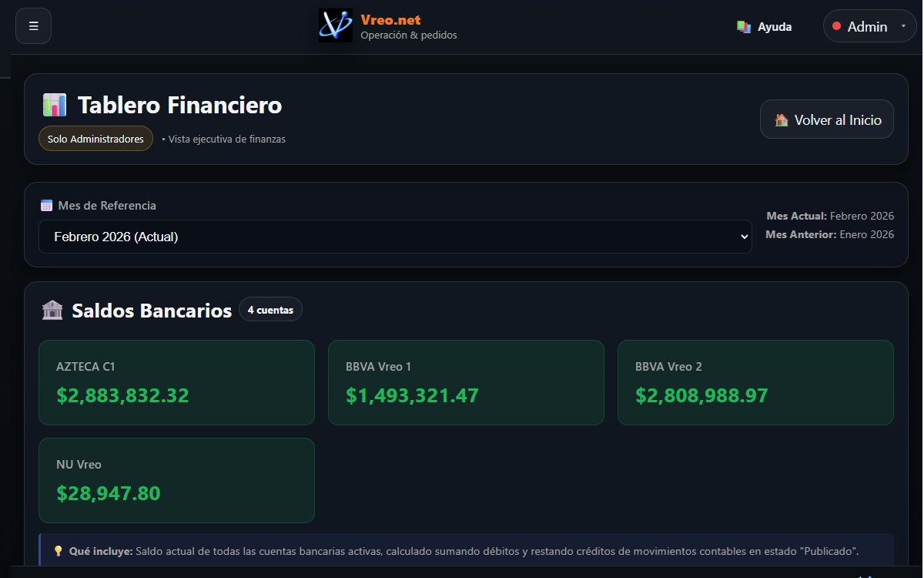Open the Febrero 2026 month selector
The image size is (924, 578).
click(x=395, y=236)
